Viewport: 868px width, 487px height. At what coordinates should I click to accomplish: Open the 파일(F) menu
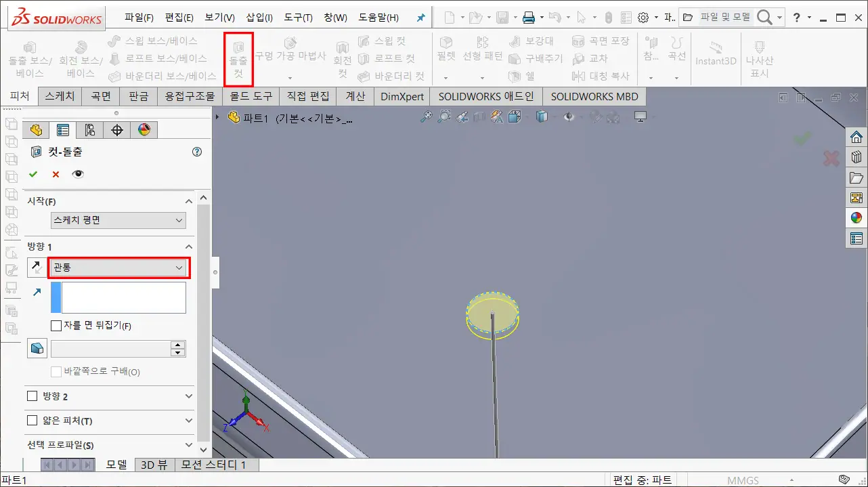click(139, 18)
